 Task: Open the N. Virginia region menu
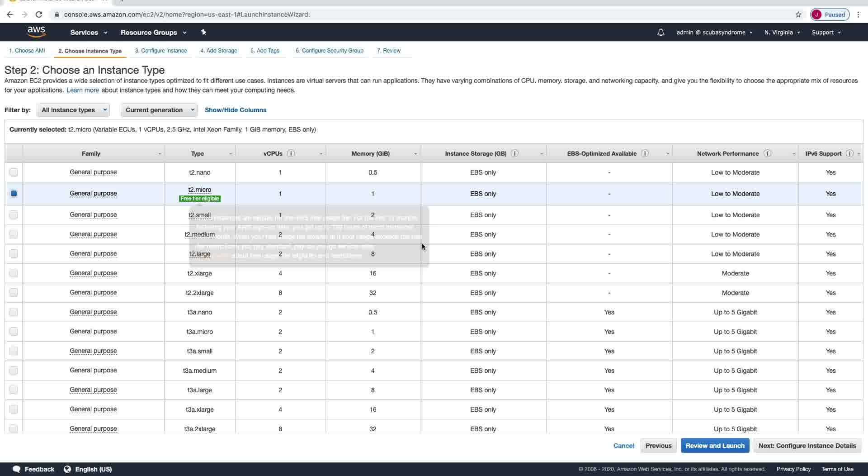pos(782,33)
